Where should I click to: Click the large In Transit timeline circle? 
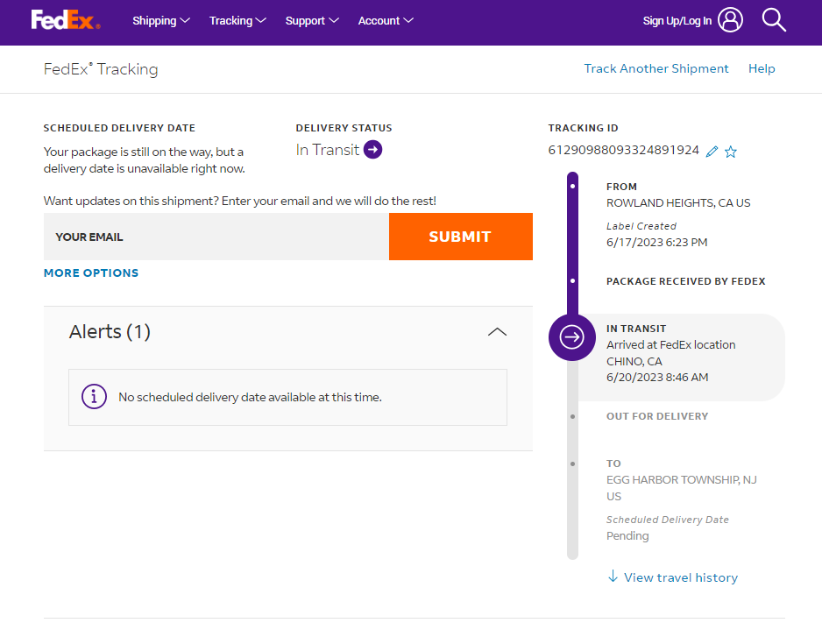571,336
